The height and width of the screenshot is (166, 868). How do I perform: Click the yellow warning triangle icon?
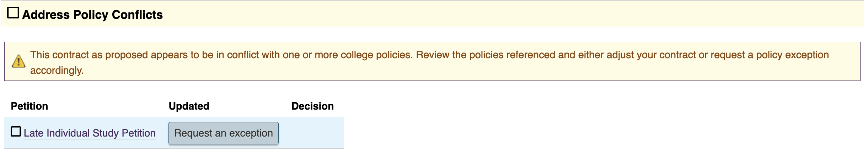(18, 61)
